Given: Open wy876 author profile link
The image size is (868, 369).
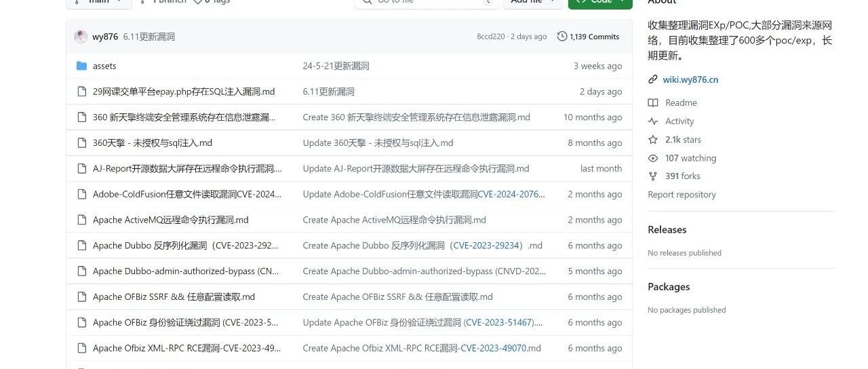Looking at the screenshot, I should (105, 37).
